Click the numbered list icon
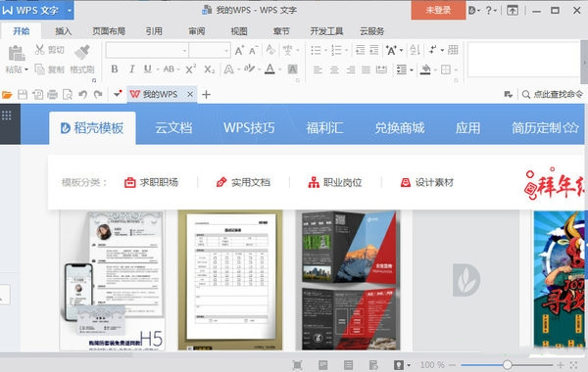The width and height of the screenshot is (588, 372). 336,50
